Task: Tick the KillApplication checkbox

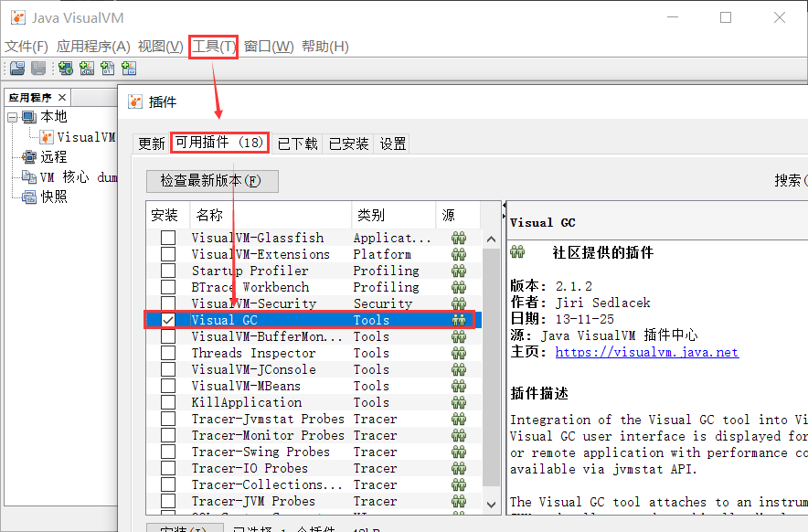Action: point(168,402)
